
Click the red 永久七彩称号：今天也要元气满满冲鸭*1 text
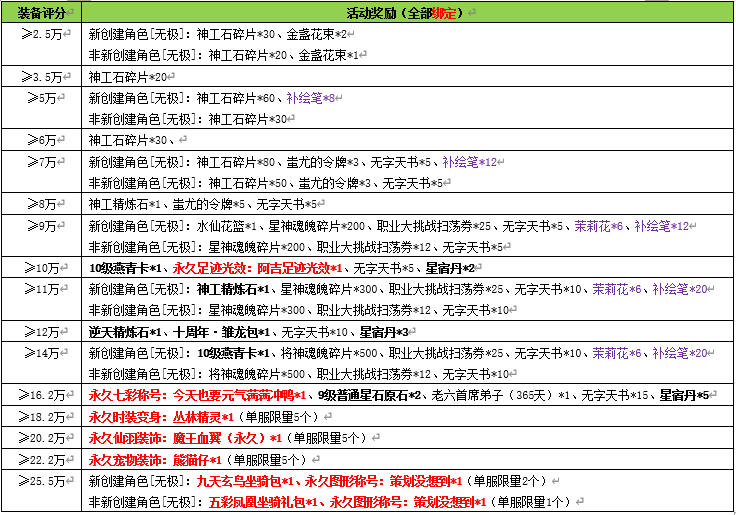(197, 395)
